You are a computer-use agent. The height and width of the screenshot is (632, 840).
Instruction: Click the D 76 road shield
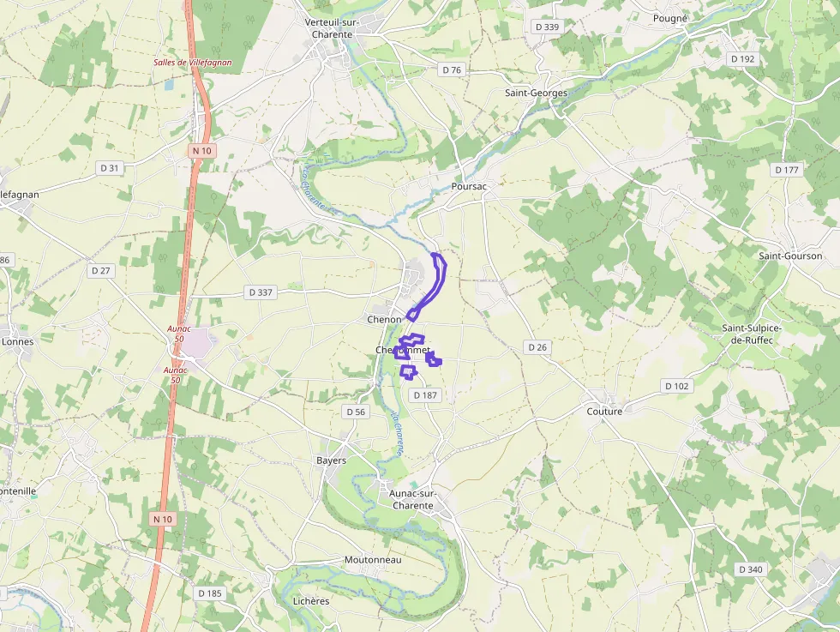point(452,69)
